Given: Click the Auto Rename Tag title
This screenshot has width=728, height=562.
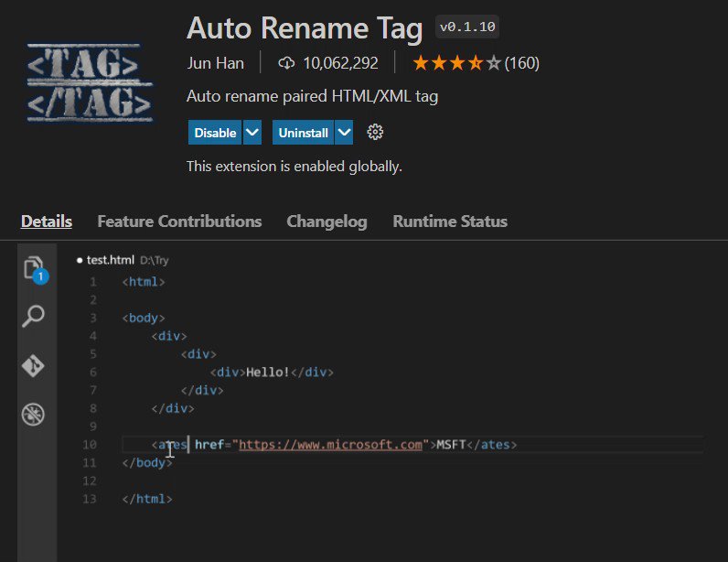Looking at the screenshot, I should click(305, 28).
